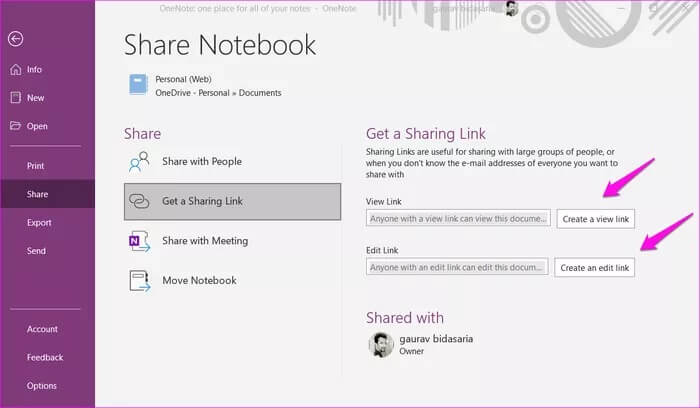Click the Share with People icon

[139, 162]
